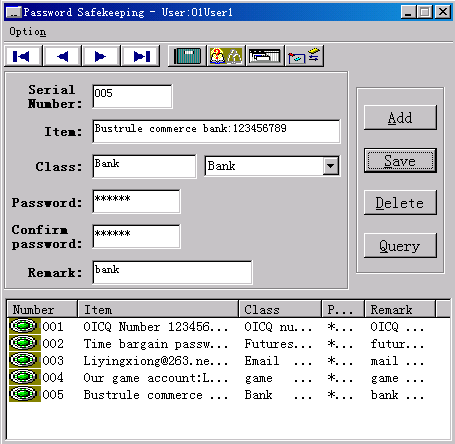The image size is (455, 444).
Task: Click the Save button
Action: point(400,161)
